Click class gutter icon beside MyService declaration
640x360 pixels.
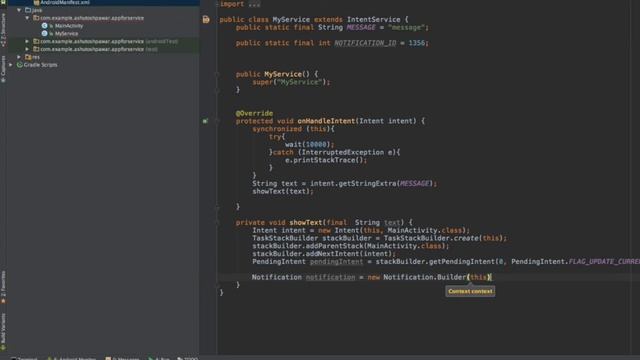click(x=206, y=19)
